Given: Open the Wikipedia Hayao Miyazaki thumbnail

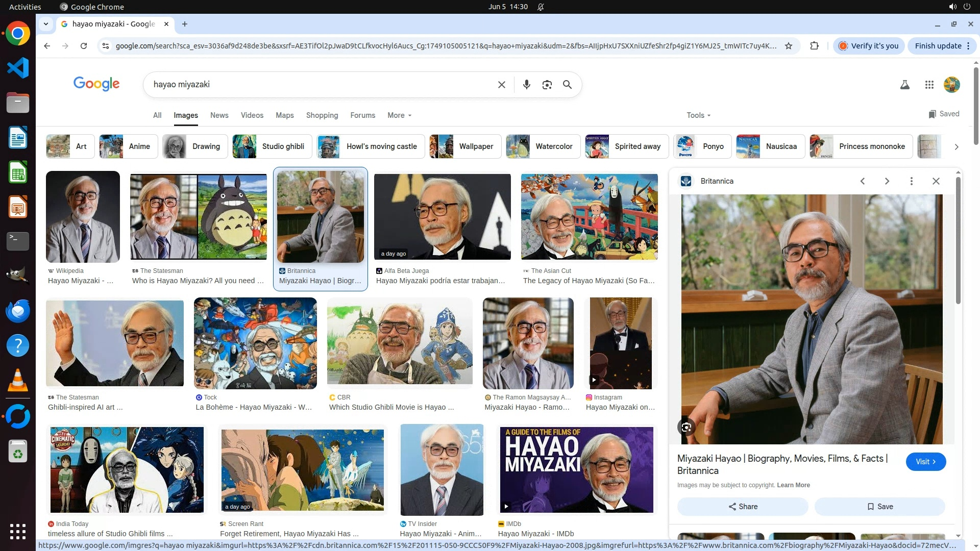Looking at the screenshot, I should [x=83, y=217].
